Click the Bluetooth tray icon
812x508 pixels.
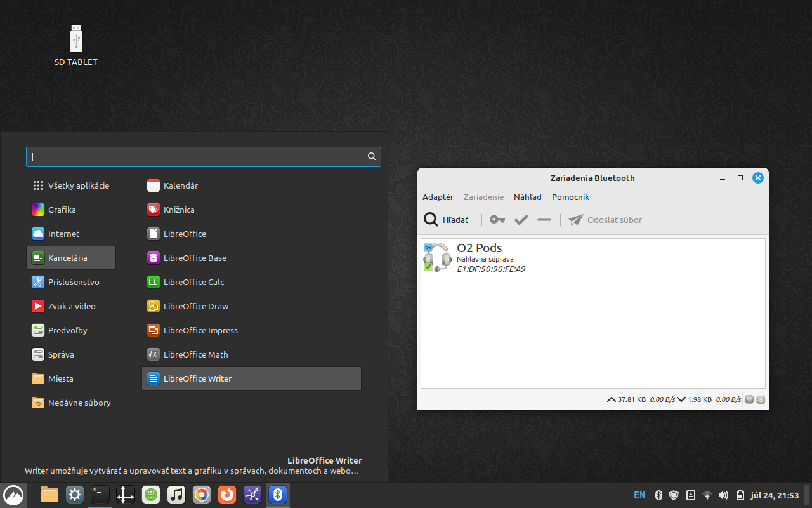click(658, 495)
